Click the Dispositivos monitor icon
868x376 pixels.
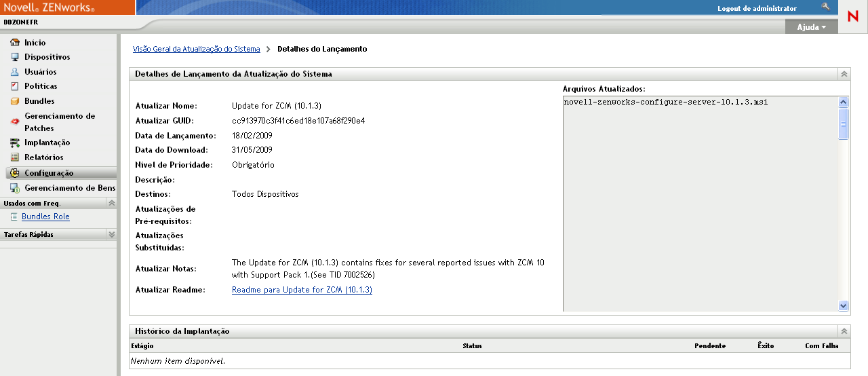coord(15,57)
